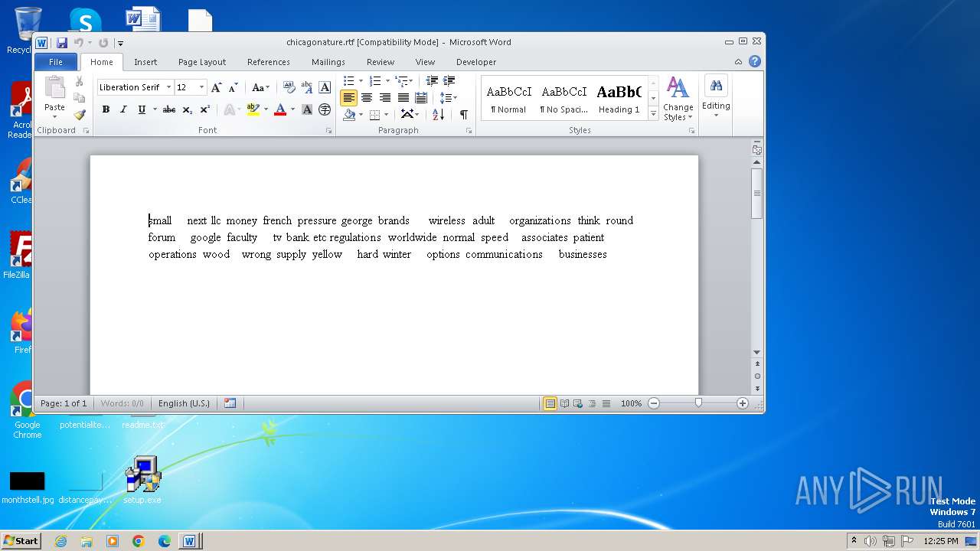980x551 pixels.
Task: Toggle Align Text Left
Action: point(348,97)
